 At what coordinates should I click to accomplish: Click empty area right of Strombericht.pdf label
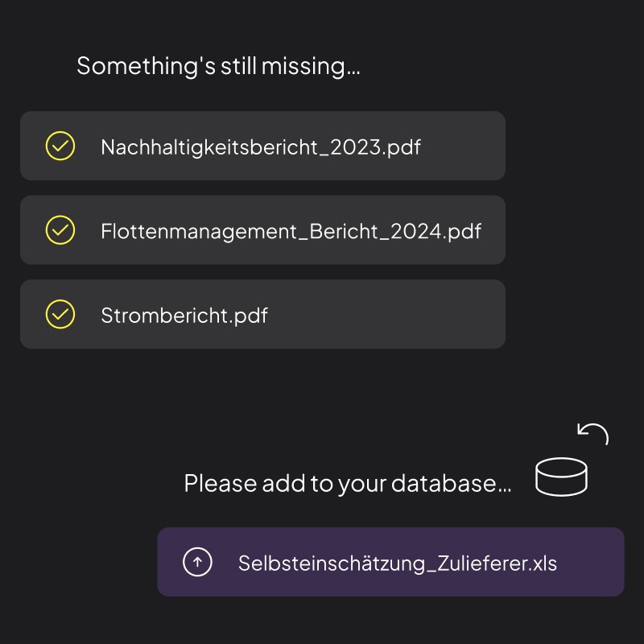pos(386,314)
